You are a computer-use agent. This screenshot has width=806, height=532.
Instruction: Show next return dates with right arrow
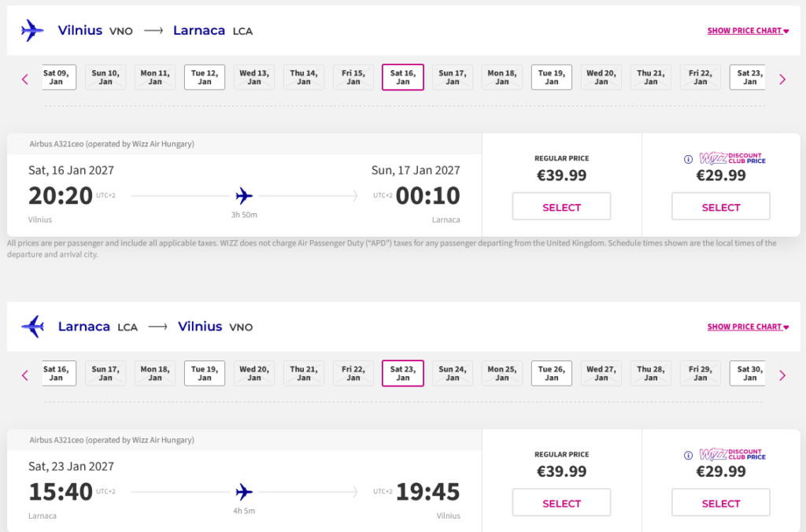[782, 375]
